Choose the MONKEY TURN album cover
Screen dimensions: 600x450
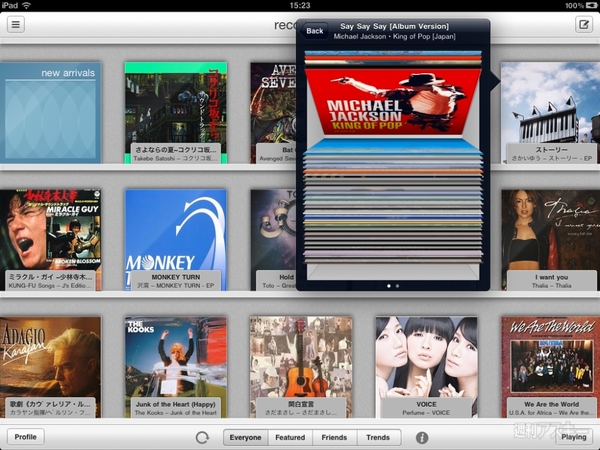tap(175, 235)
